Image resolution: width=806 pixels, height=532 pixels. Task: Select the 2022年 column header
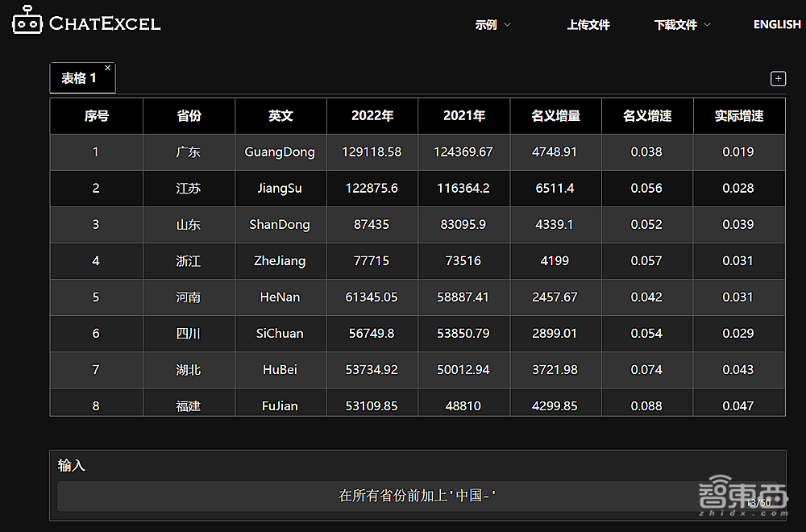click(x=372, y=115)
